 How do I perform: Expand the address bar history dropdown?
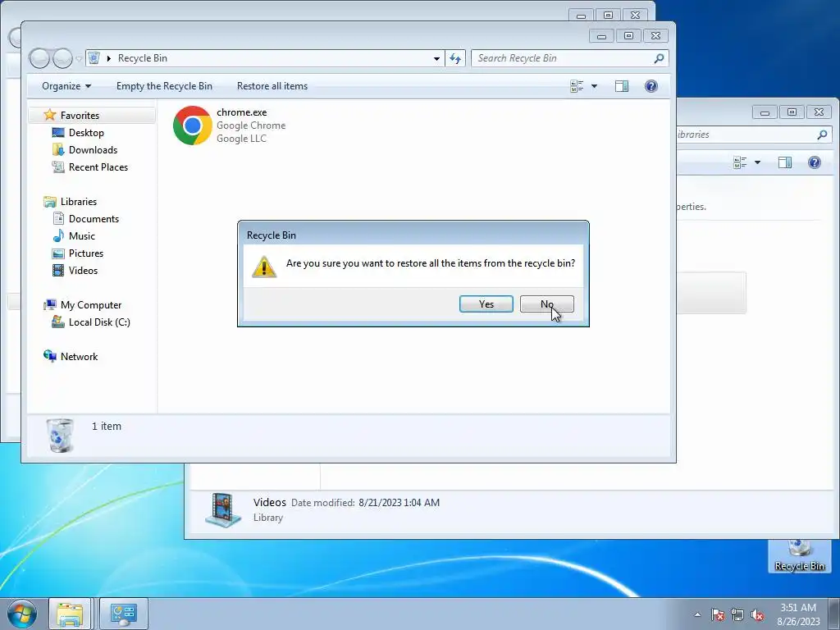436,59
